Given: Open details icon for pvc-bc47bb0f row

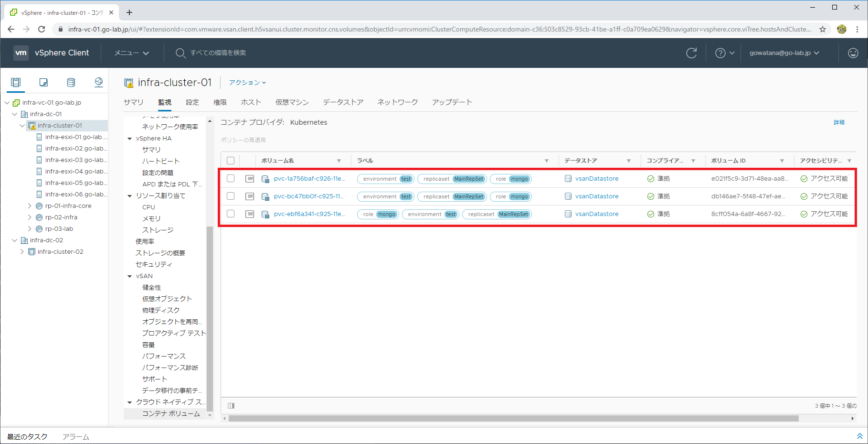Looking at the screenshot, I should pyautogui.click(x=250, y=196).
